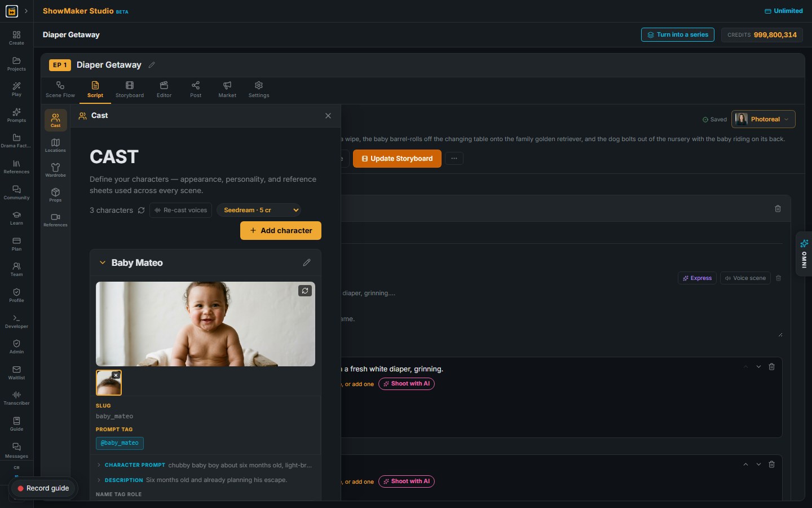
Task: Click Update Storyboard
Action: 397,159
